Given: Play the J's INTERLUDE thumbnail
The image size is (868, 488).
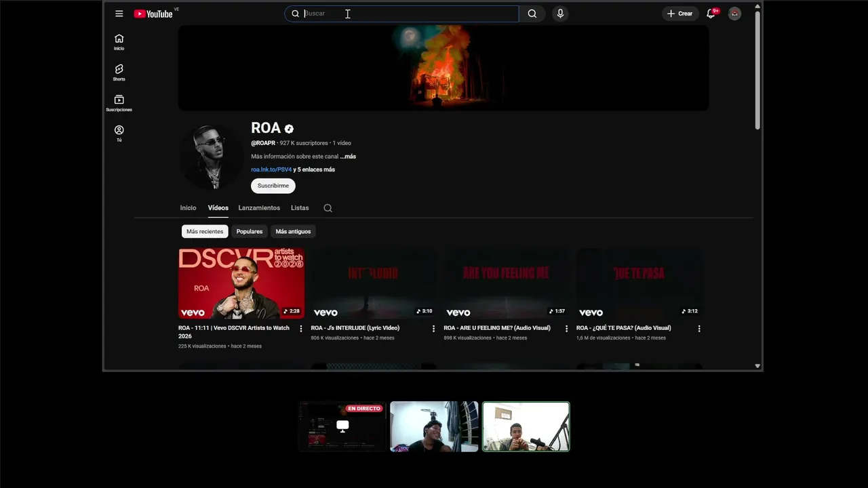Looking at the screenshot, I should point(374,283).
